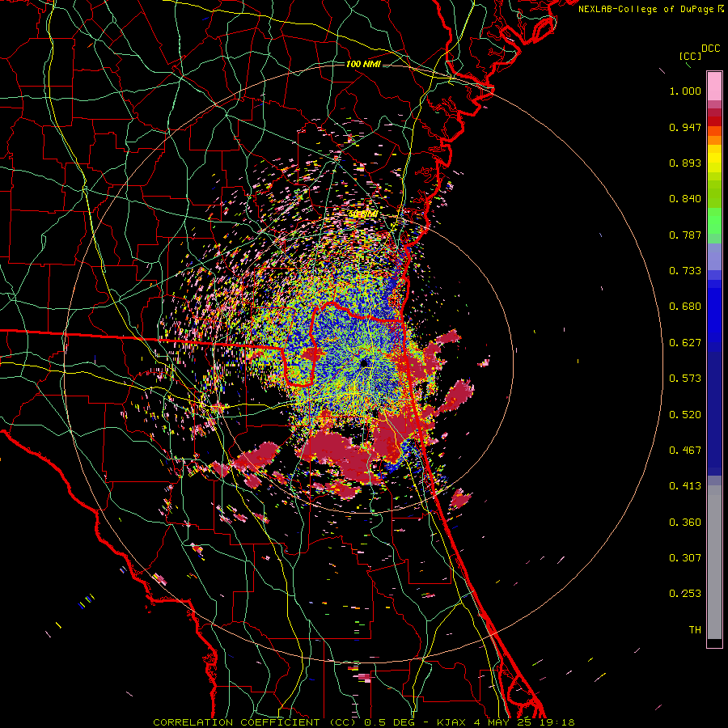Select the 0.787 legend value
This screenshot has width=728, height=728.
coord(685,235)
